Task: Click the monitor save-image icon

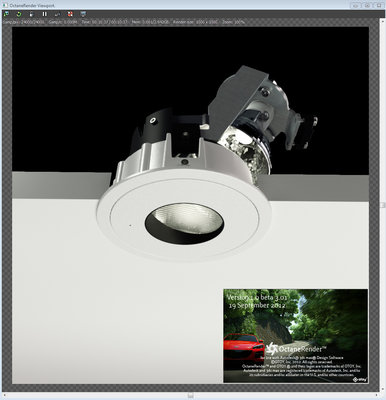Action: pyautogui.click(x=83, y=14)
